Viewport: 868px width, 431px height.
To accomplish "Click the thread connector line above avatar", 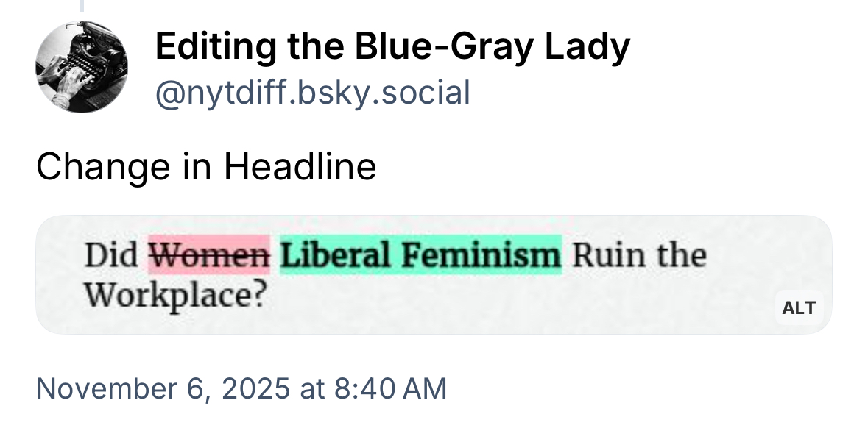I will point(81,6).
